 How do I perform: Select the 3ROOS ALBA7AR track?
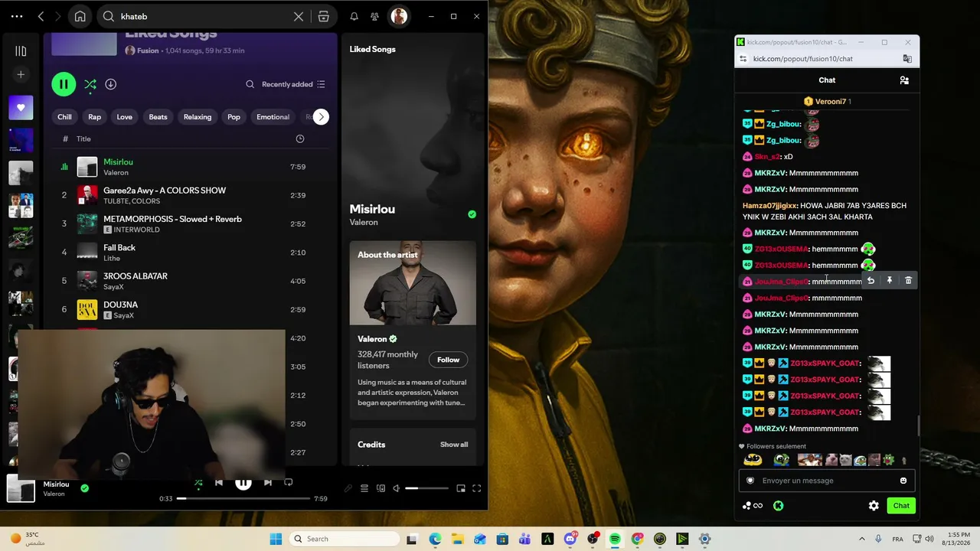tap(190, 281)
